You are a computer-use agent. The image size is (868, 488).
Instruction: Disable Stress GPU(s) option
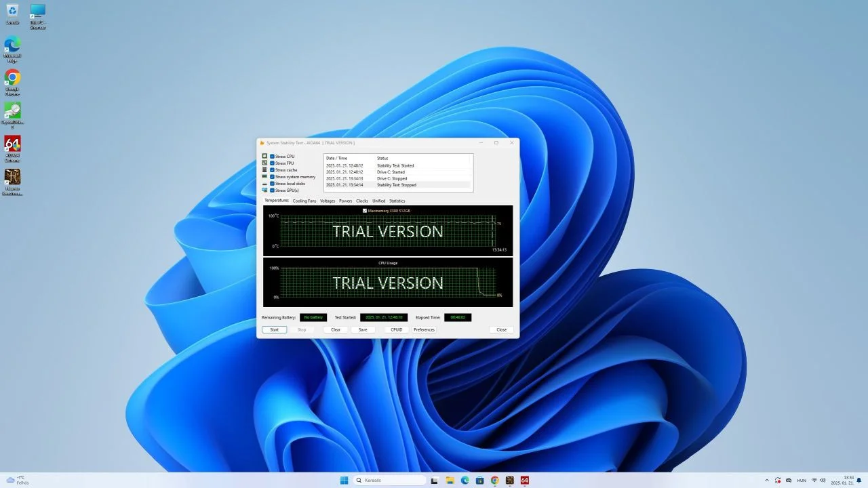coord(272,190)
